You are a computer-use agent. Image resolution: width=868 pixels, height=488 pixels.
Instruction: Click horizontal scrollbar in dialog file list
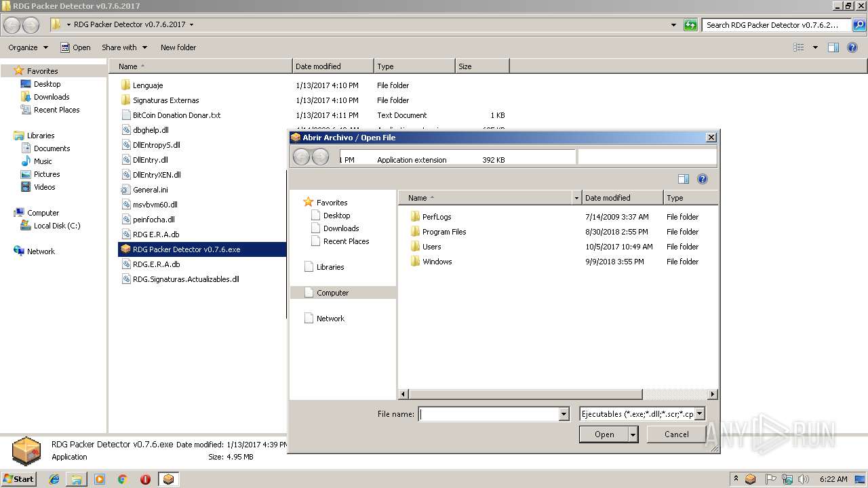click(x=524, y=394)
